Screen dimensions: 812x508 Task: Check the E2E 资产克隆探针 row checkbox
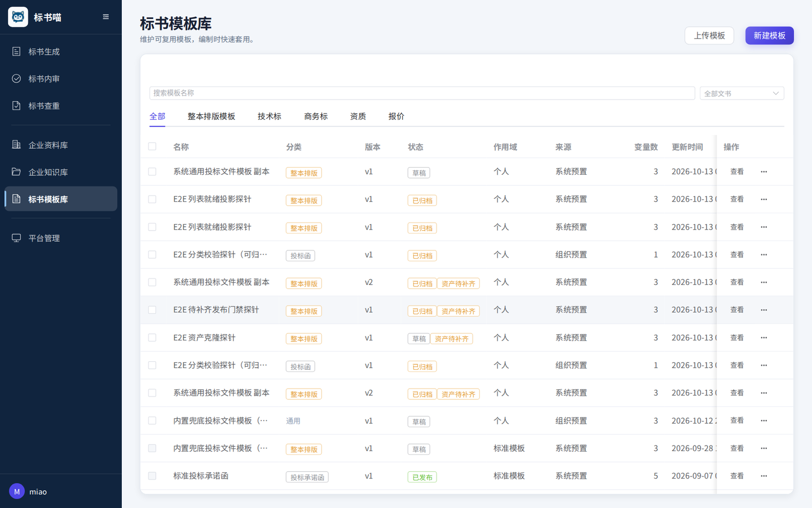tap(152, 338)
